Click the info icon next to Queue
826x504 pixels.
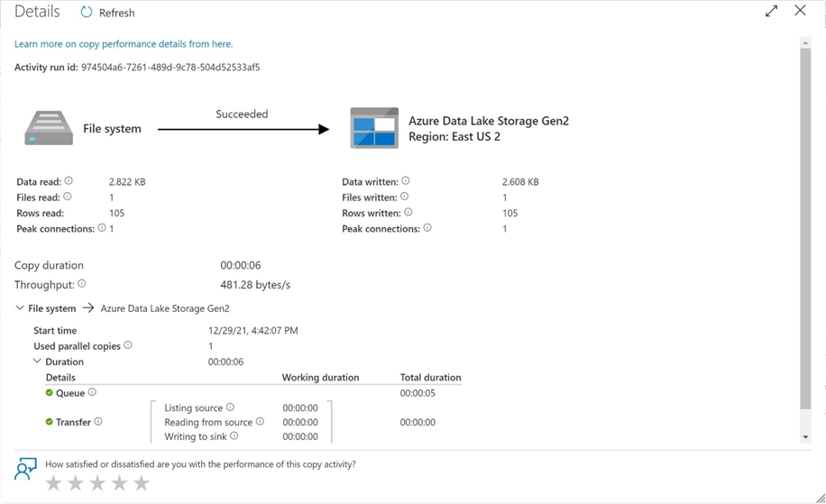coord(92,392)
